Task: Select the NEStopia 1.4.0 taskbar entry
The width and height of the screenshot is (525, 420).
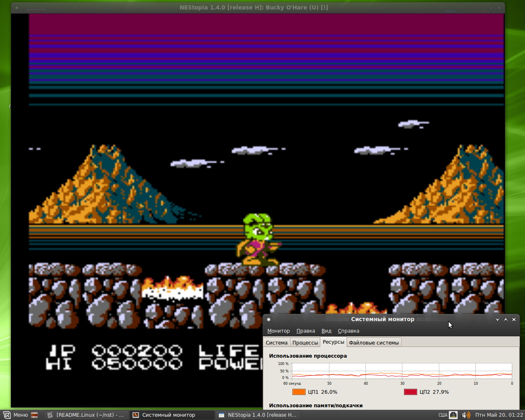Action: 258,415
